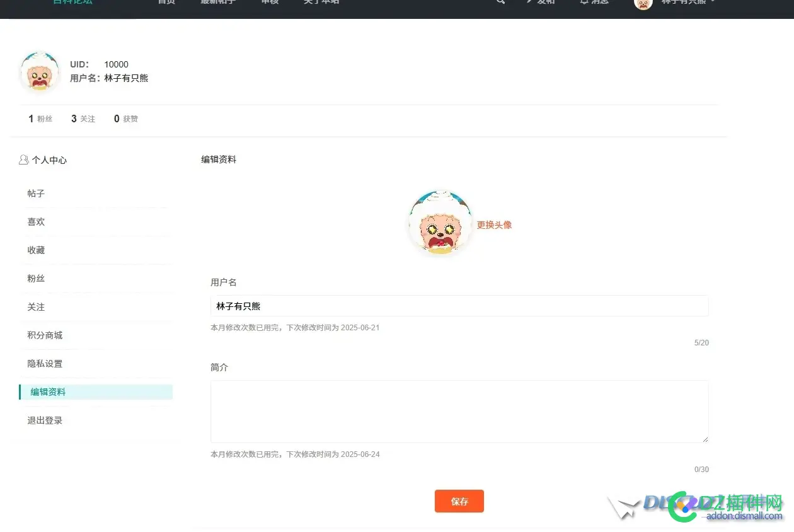This screenshot has width=794, height=532.
Task: Focus the 用户名 input field
Action: coord(459,306)
